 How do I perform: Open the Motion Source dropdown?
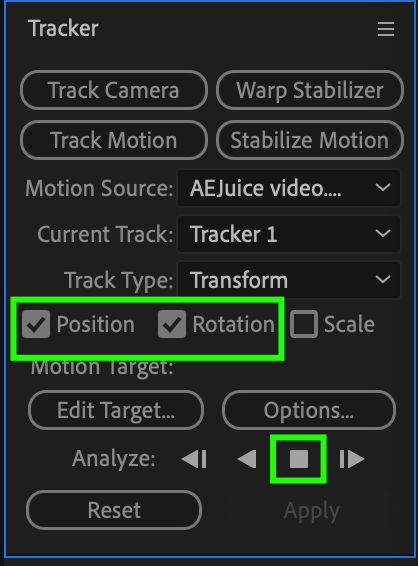coord(289,188)
